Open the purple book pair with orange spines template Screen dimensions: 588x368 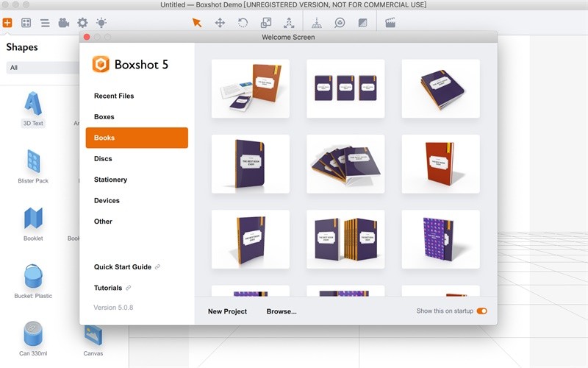pyautogui.click(x=345, y=239)
